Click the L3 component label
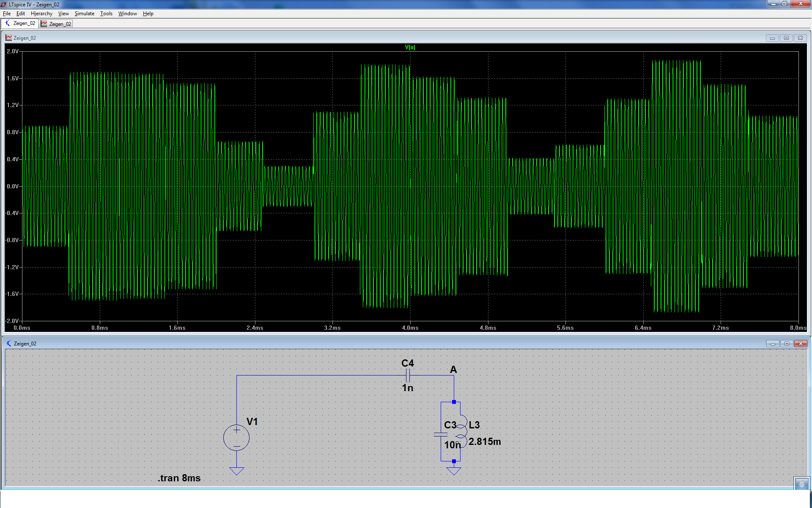This screenshot has height=508, width=812. click(474, 425)
